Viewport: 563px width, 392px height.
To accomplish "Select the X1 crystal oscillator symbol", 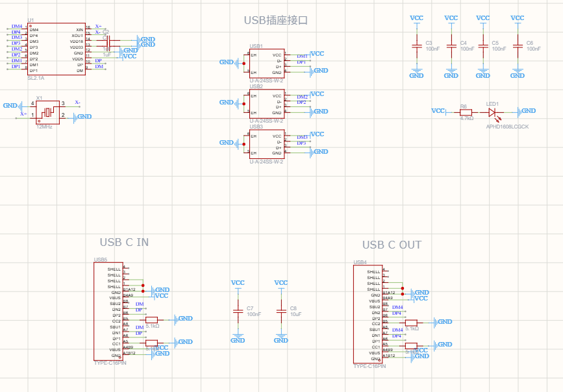I will click(x=48, y=112).
